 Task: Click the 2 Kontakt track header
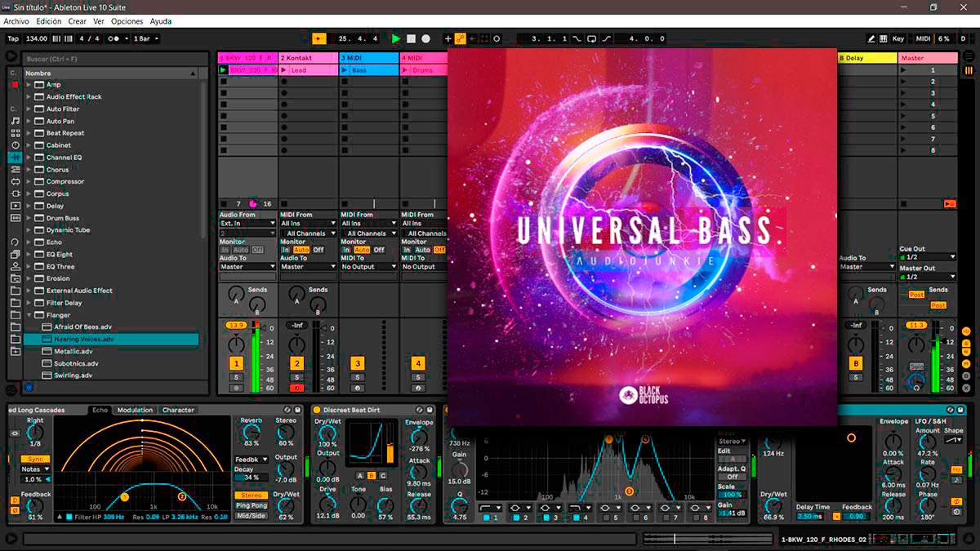[309, 58]
